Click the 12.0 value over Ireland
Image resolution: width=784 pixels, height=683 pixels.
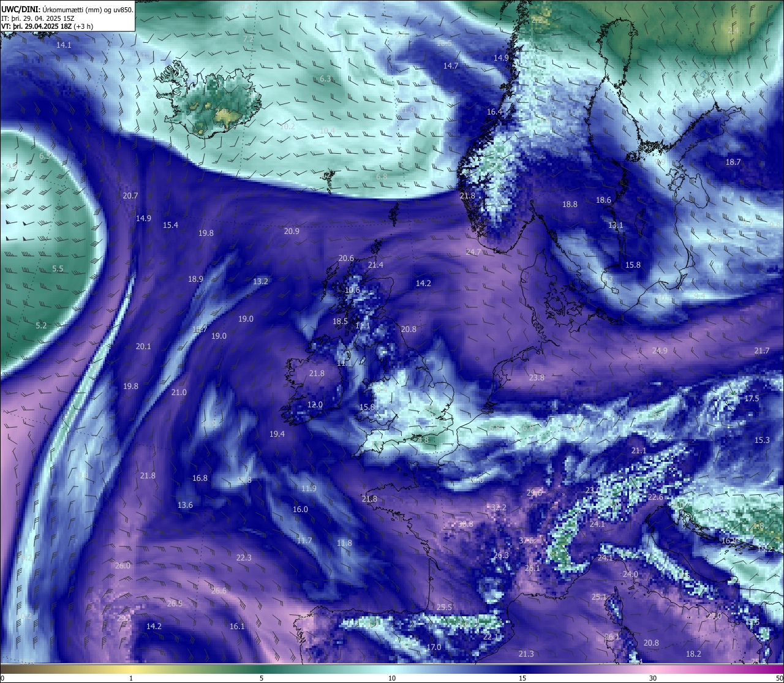(x=315, y=405)
